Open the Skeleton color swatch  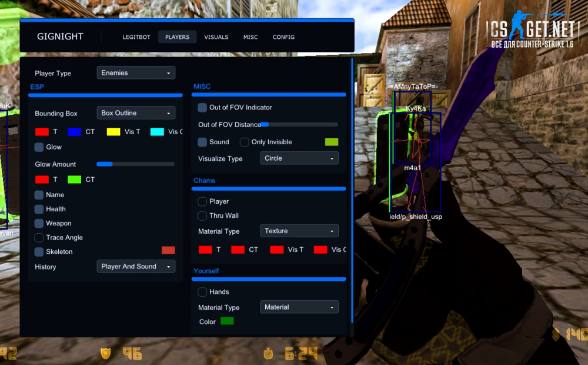click(x=168, y=250)
